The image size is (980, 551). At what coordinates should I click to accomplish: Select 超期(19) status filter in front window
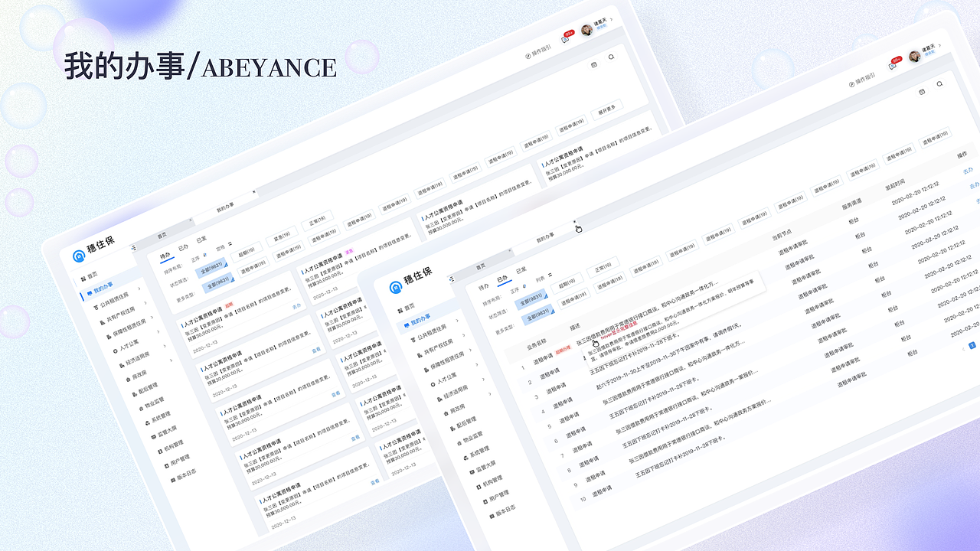pos(567,282)
